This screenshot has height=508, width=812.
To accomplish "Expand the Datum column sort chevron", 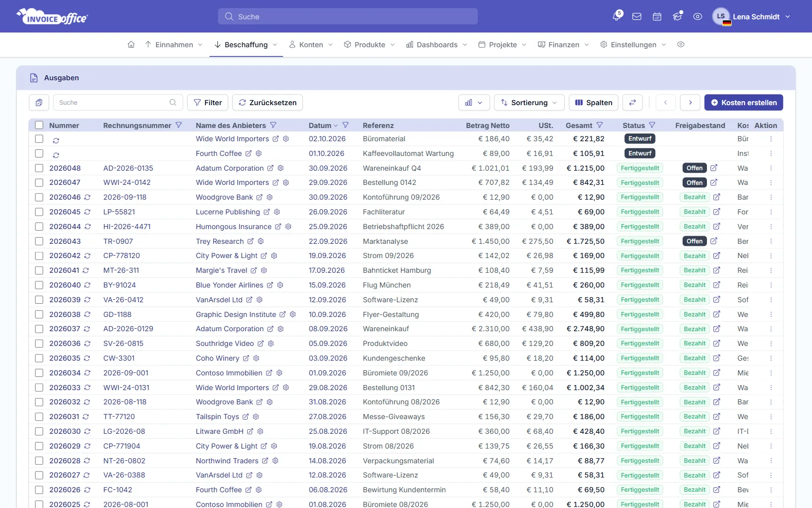I will pos(335,125).
